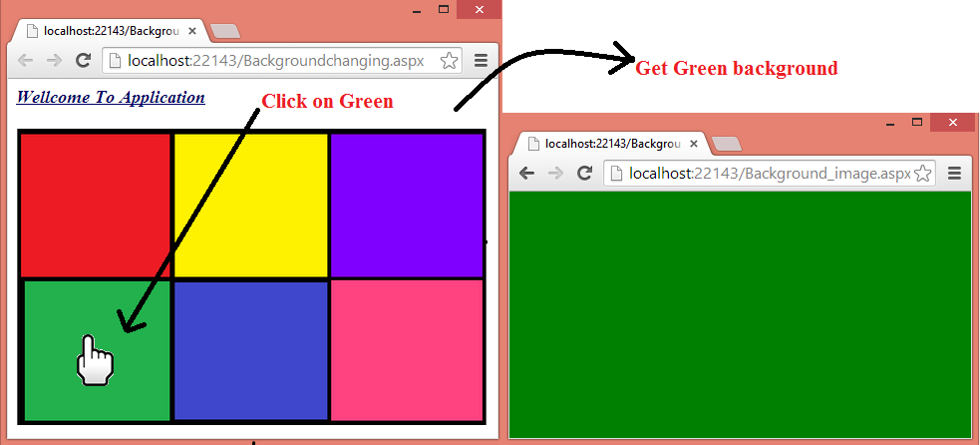Image resolution: width=980 pixels, height=445 pixels.
Task: Go forward in the Background_image.aspx window
Action: coord(555,174)
